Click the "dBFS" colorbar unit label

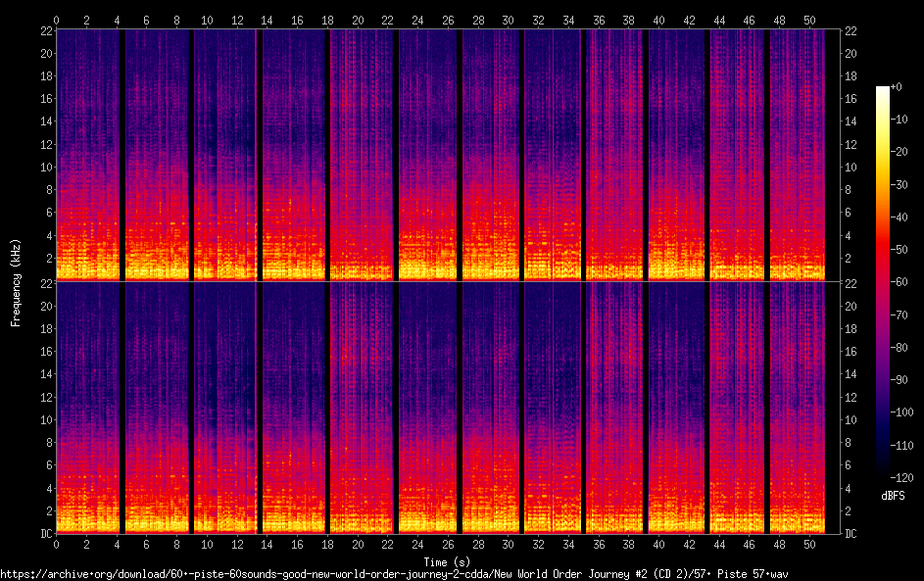pyautogui.click(x=893, y=496)
